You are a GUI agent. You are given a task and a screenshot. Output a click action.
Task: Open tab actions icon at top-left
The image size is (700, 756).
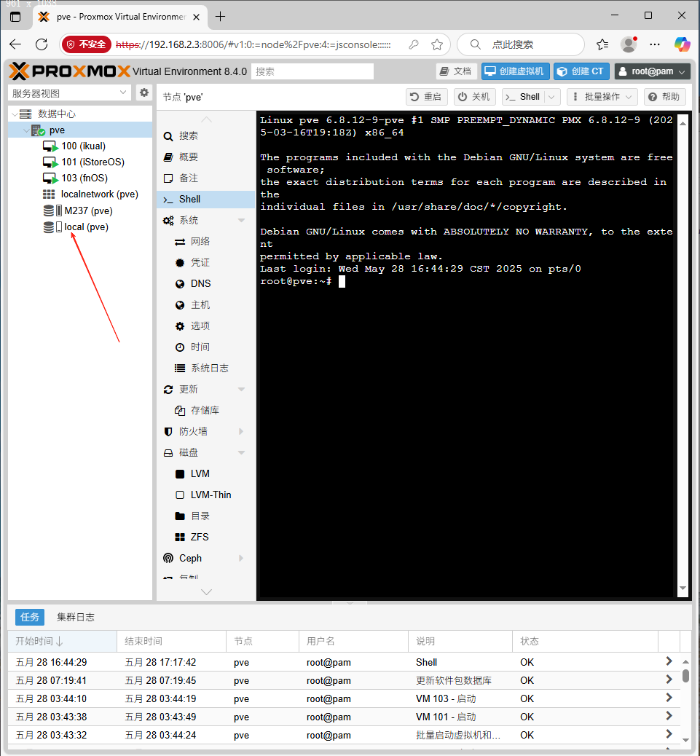click(x=15, y=17)
